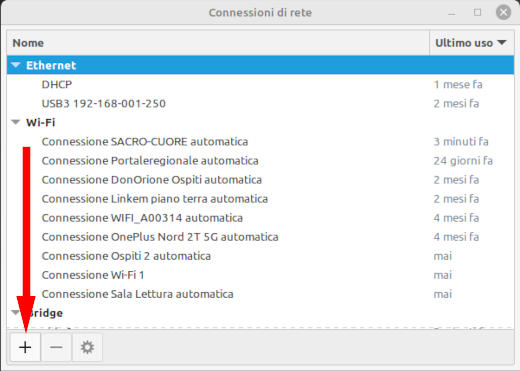Select Connessione Portaleregionale automatica
This screenshot has width=520, height=371.
tap(260, 161)
